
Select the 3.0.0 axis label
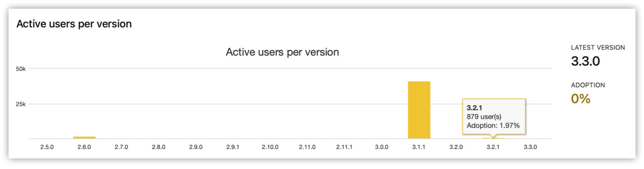pos(382,147)
